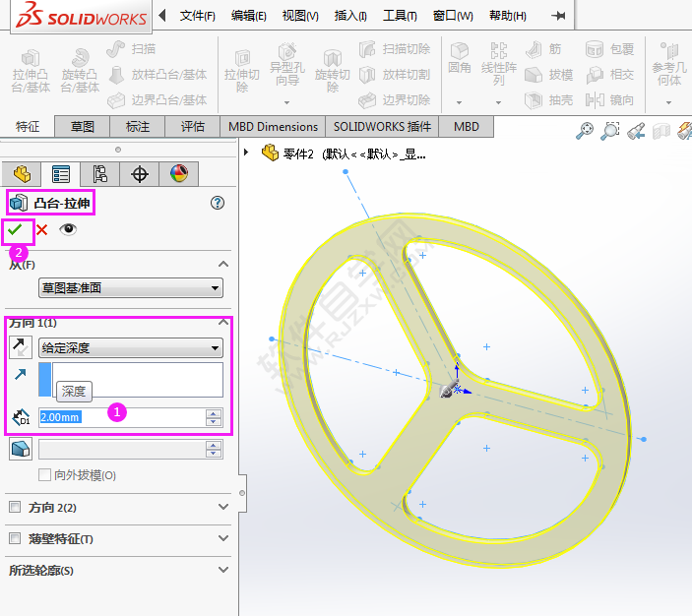Confirm the extrude with green checkmark
Screen dimensions: 692x616
(15, 229)
